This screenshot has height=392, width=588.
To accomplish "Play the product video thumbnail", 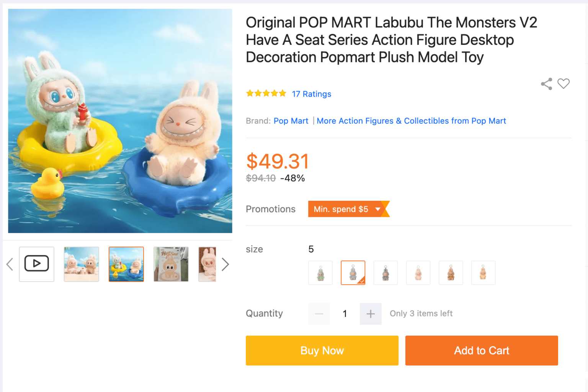I will pos(36,264).
